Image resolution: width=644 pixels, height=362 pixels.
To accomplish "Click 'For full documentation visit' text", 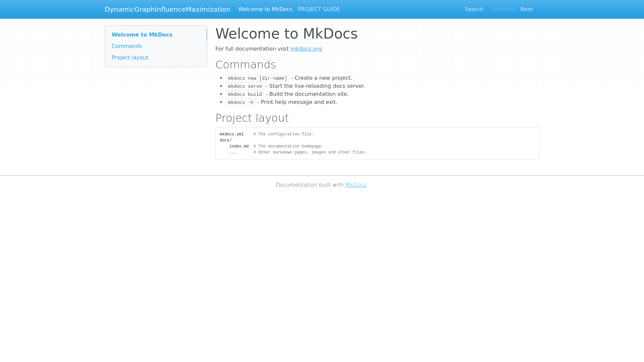I will pyautogui.click(x=252, y=49).
